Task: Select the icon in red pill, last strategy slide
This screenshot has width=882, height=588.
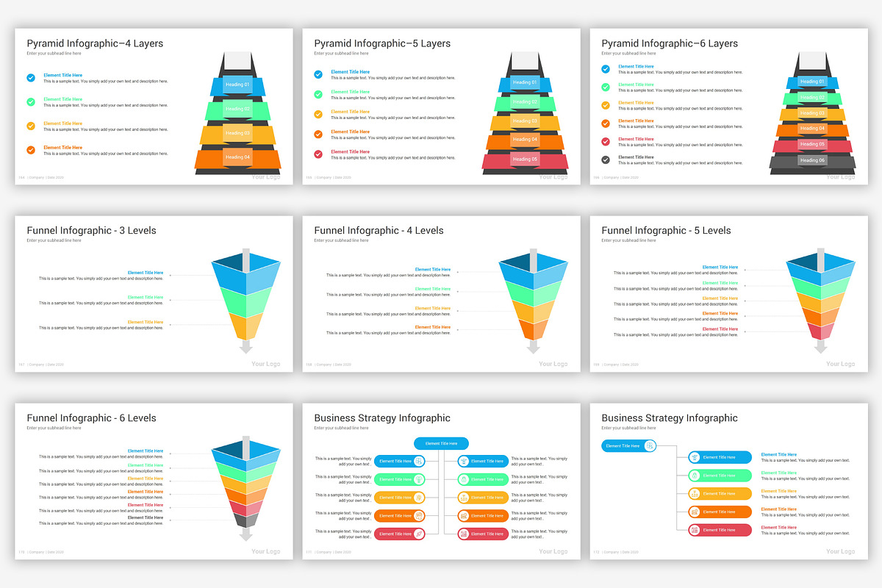Action: pos(695,530)
